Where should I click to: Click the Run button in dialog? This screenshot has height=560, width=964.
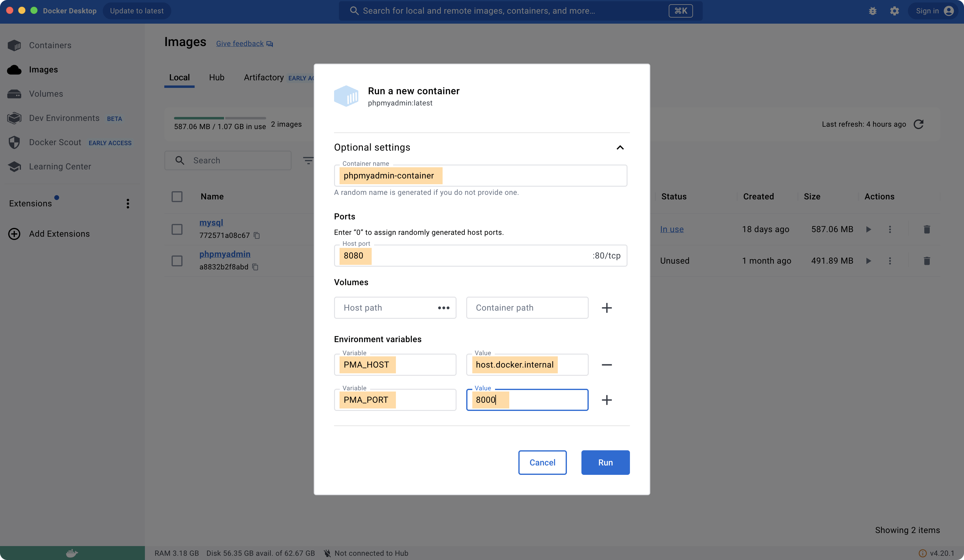point(605,462)
